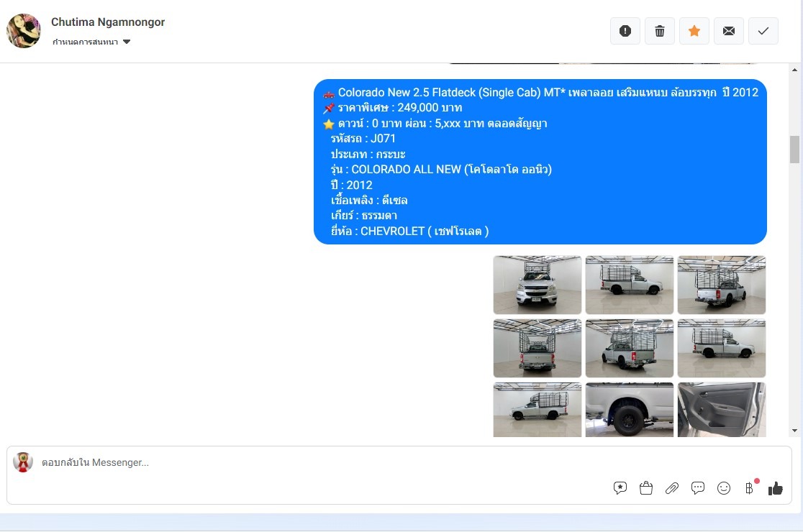The image size is (803, 532).
Task: Click scrollbar up arrow in chat
Action: (x=794, y=70)
